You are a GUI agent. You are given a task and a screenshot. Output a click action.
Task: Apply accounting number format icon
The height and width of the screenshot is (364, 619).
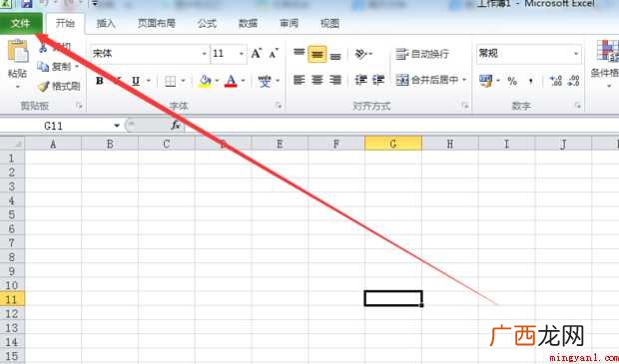pos(485,81)
